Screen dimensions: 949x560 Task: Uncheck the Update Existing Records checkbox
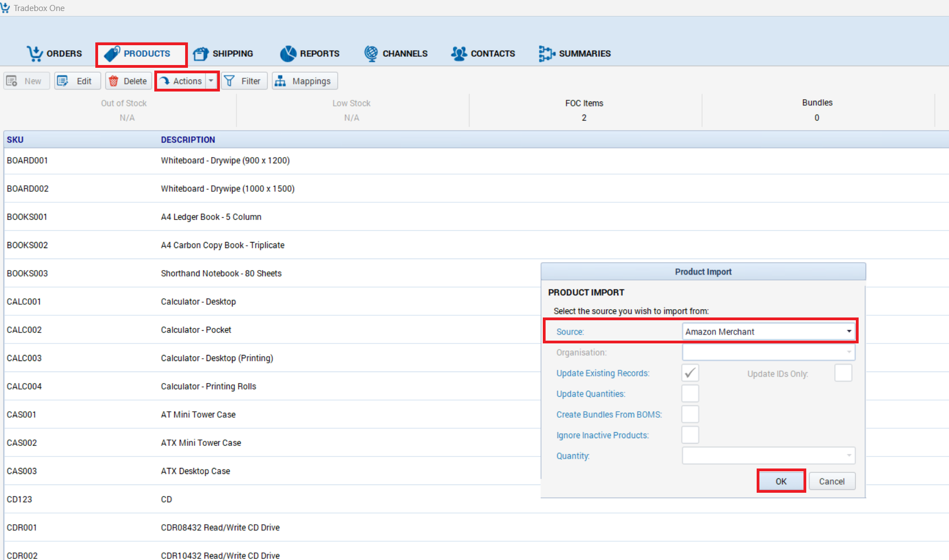[690, 373]
